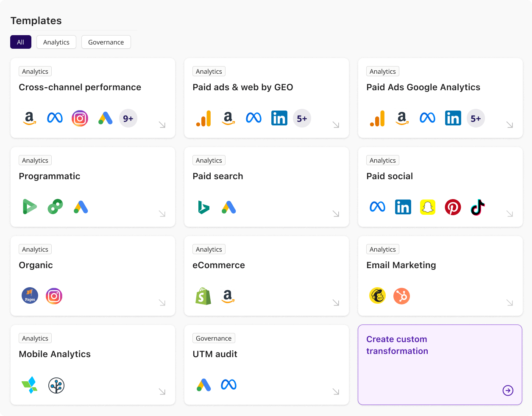Screen dimensions: 532x416
Task: Click the Microsoft Bing icon in Paid search card
Action: [x=203, y=207]
